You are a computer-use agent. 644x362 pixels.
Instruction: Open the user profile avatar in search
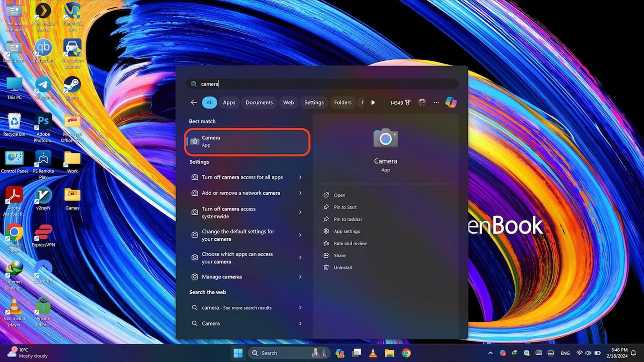pyautogui.click(x=422, y=103)
